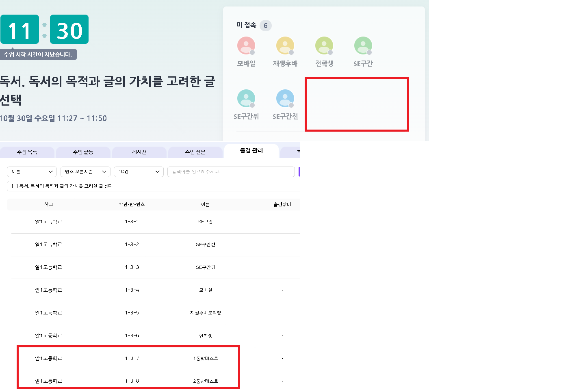The height and width of the screenshot is (392, 572).
Task: Open the 번호 sort order dropdown
Action: 85,172
